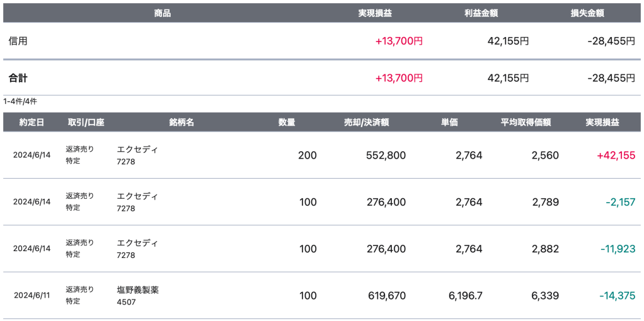Select the 2024/6/11 trade date
The width and height of the screenshot is (644, 321).
coord(32,296)
